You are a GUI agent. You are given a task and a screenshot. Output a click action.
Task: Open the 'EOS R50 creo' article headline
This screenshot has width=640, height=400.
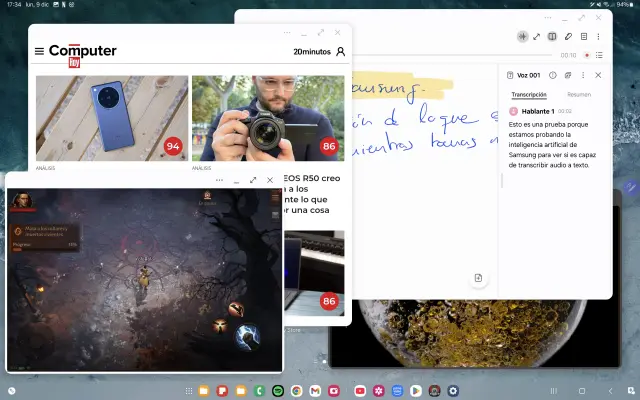click(x=311, y=178)
